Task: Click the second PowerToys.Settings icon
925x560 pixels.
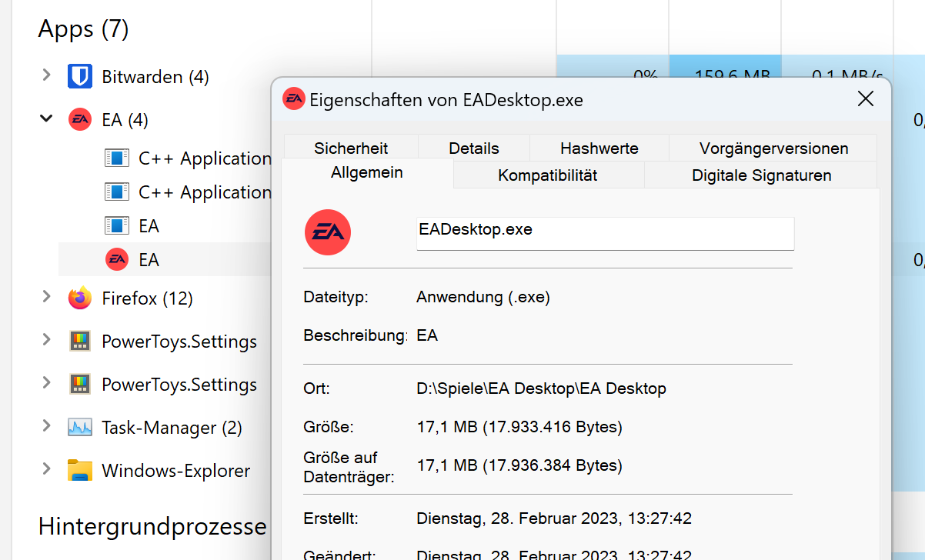Action: (80, 384)
